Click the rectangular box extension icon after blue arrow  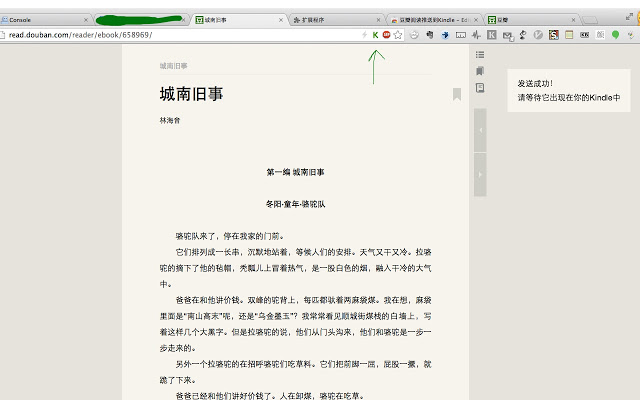coord(461,35)
